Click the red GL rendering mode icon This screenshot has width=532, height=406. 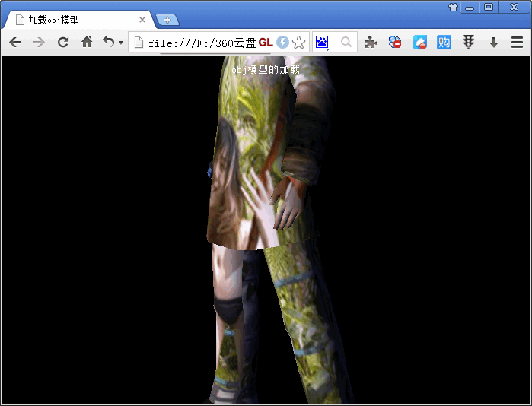266,43
